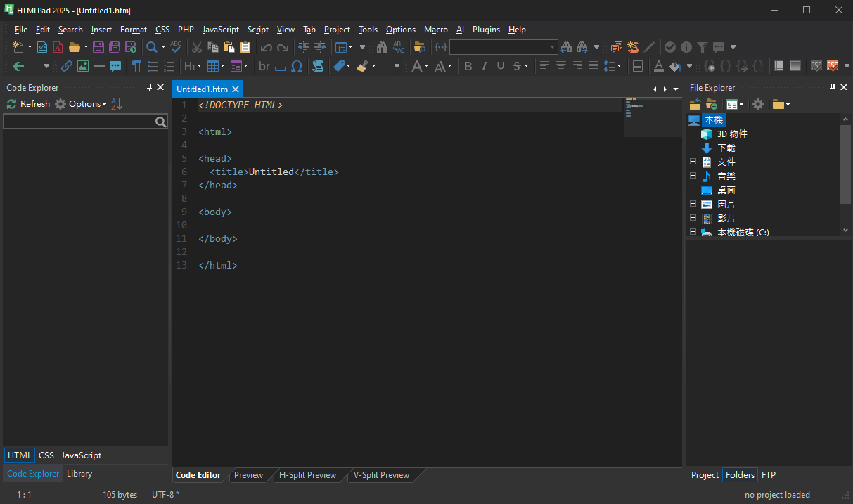Click the Omega special character icon
The image size is (853, 504).
[297, 66]
